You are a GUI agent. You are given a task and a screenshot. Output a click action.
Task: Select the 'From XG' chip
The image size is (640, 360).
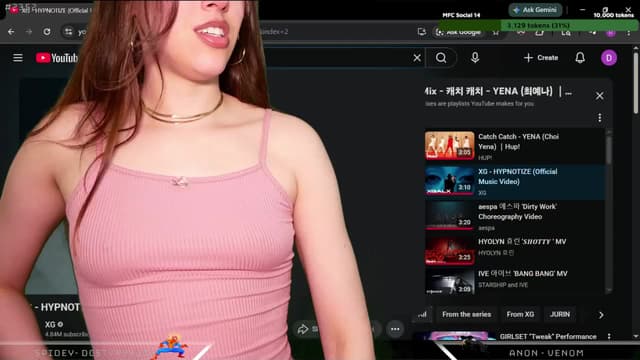tap(520, 314)
